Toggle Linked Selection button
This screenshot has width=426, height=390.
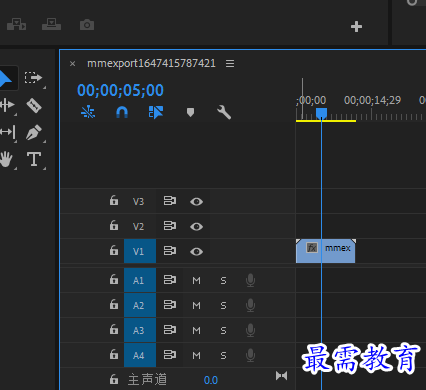point(156,112)
